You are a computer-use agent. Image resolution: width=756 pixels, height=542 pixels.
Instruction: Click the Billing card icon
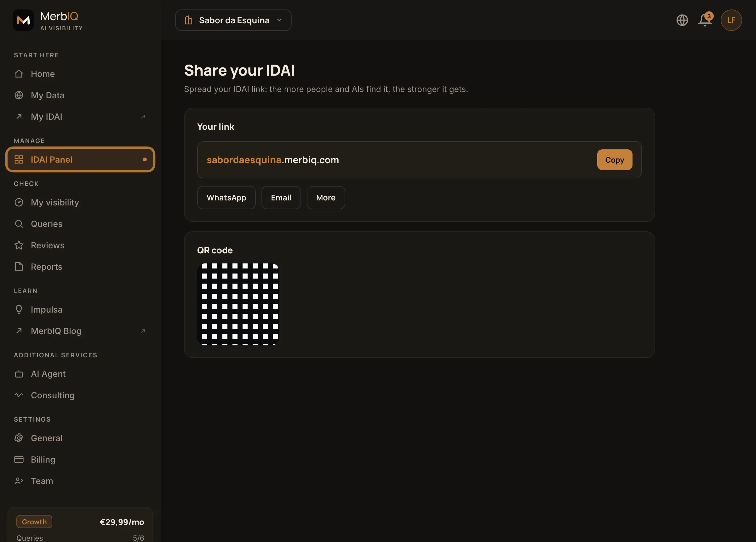click(19, 459)
